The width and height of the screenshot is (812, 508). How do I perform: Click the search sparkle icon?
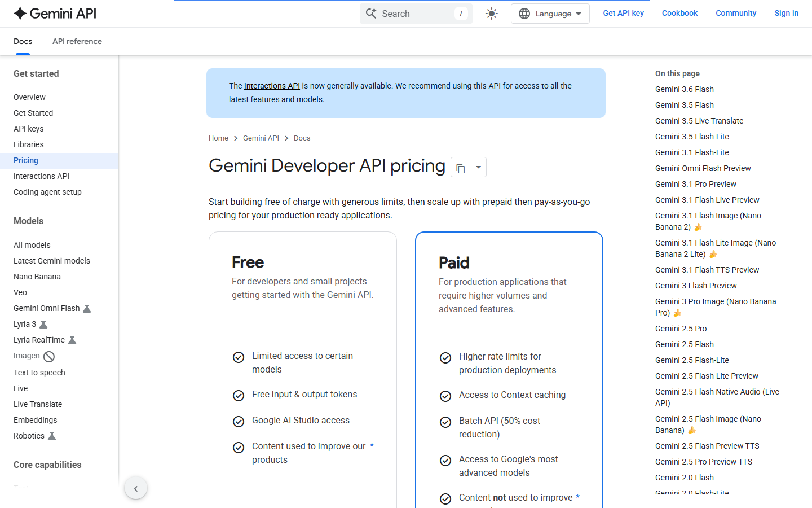point(371,14)
